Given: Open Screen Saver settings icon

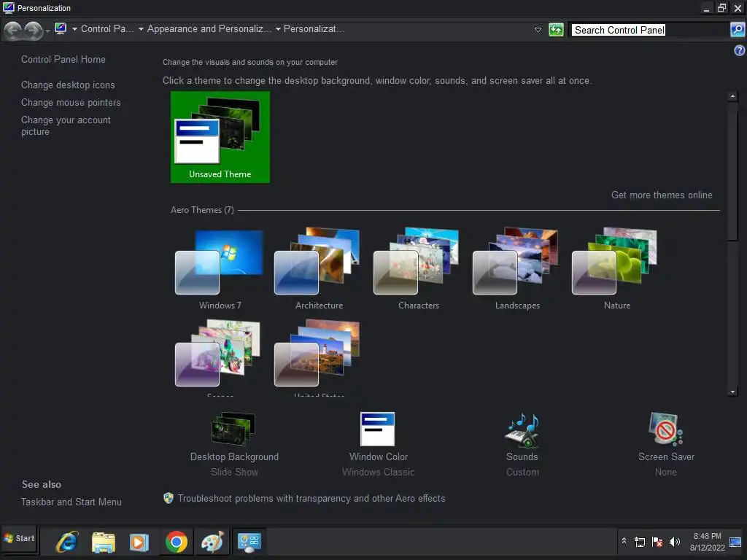Looking at the screenshot, I should pyautogui.click(x=665, y=429).
